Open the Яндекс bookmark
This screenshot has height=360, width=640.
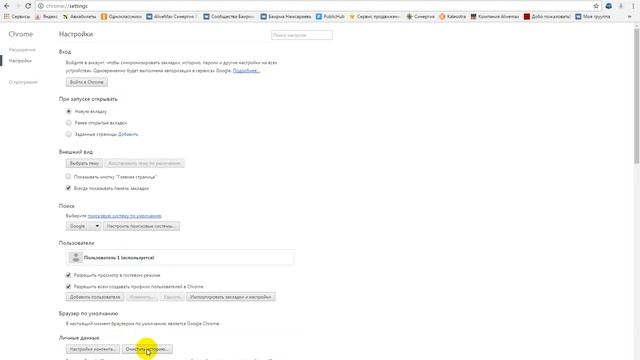tap(46, 17)
